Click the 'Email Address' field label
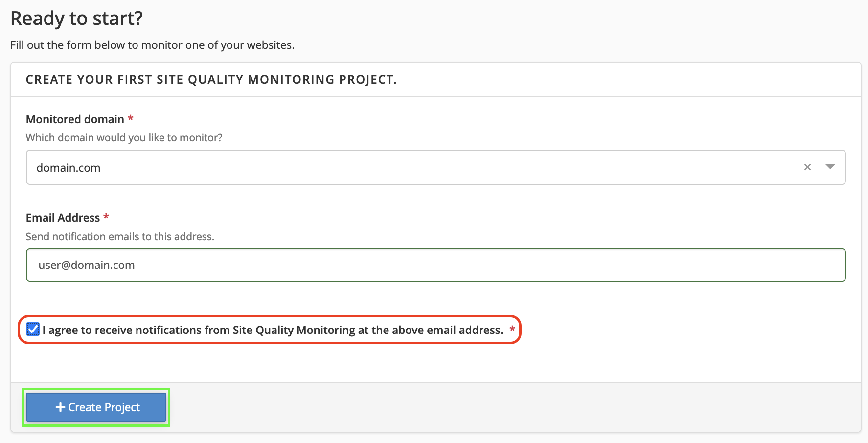Image resolution: width=868 pixels, height=443 pixels. point(63,218)
